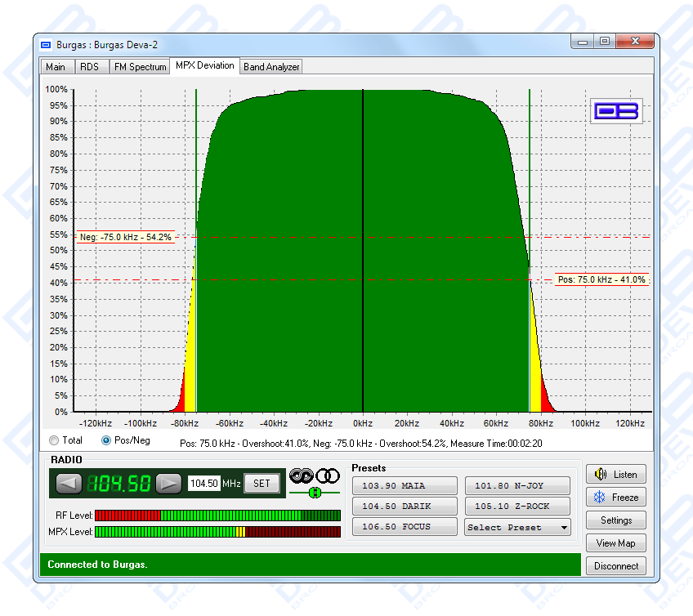This screenshot has height=616, width=693.
Task: Click the 104.50 MHz frequency input field
Action: [x=204, y=484]
